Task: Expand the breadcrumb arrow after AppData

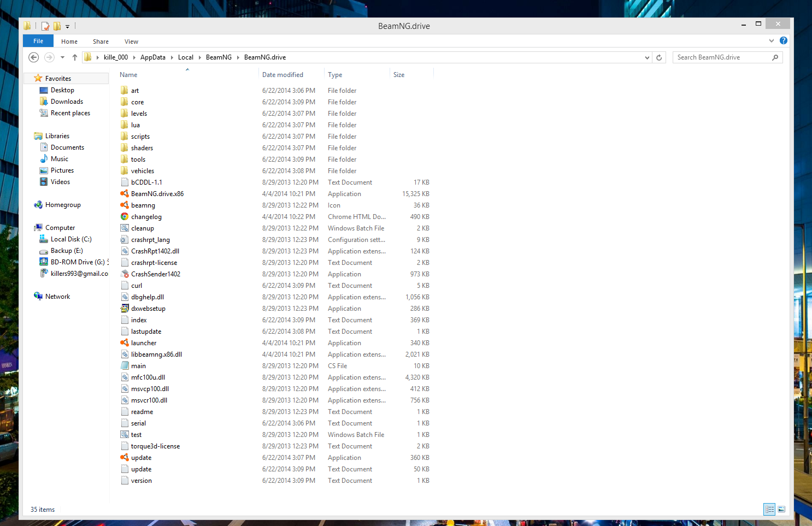Action: 172,57
